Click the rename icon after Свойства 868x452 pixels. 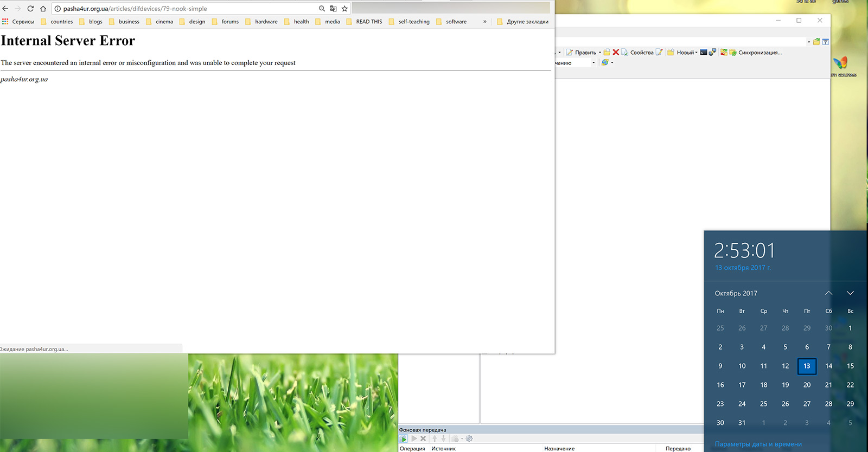tap(659, 53)
